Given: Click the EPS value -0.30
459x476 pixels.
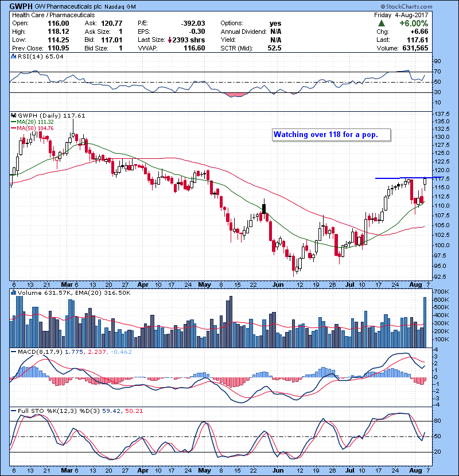Looking at the screenshot, I should [x=197, y=32].
